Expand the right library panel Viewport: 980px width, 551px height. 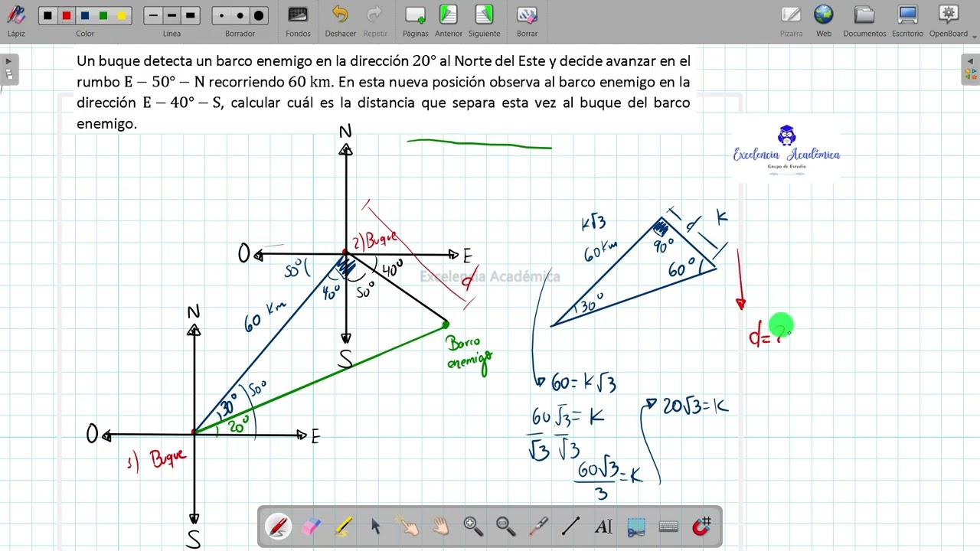click(x=971, y=69)
